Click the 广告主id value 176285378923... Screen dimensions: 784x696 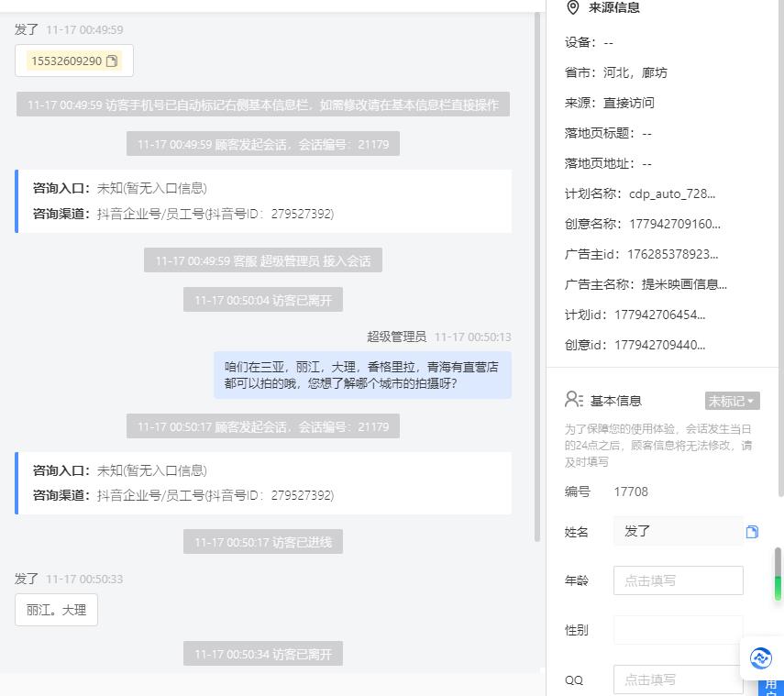tap(672, 254)
